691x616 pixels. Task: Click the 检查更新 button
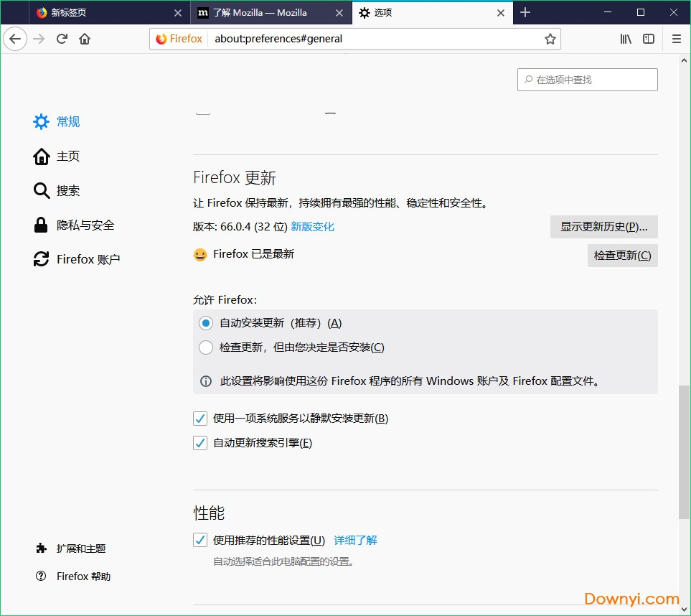coord(622,255)
